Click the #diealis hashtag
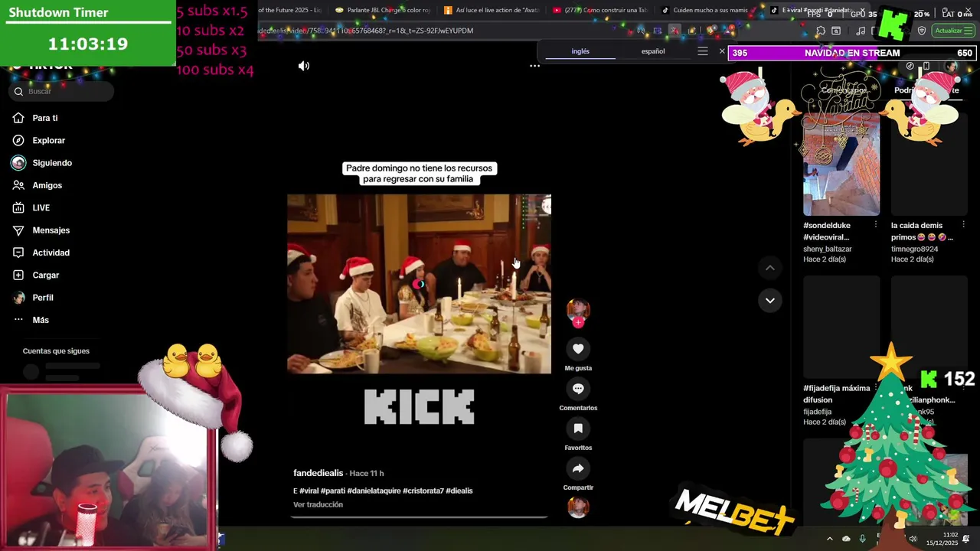Image resolution: width=980 pixels, height=551 pixels. point(459,491)
